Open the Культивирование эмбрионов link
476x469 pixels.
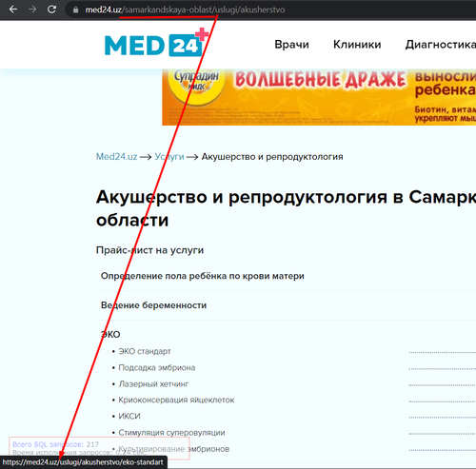(173, 449)
